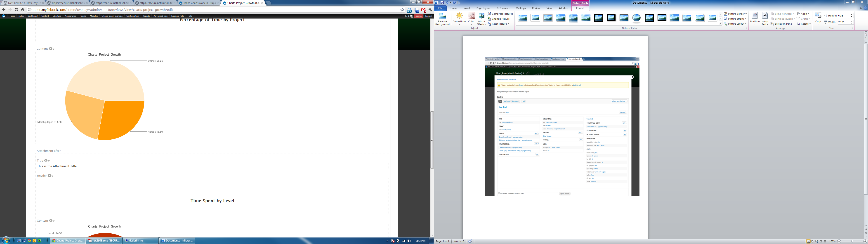Image resolution: width=868 pixels, height=244 pixels.
Task: Open Artistic Effects gallery
Action: click(481, 19)
